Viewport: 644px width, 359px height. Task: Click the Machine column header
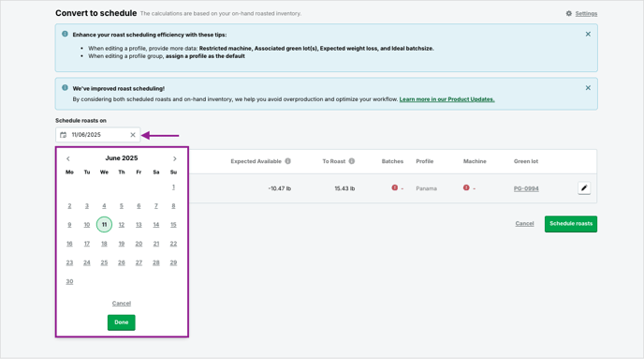coord(475,161)
